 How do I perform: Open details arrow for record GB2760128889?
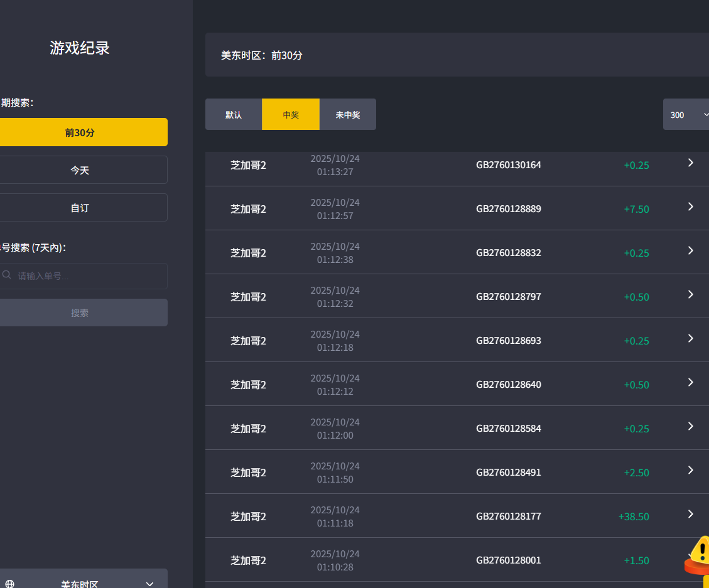tap(690, 206)
